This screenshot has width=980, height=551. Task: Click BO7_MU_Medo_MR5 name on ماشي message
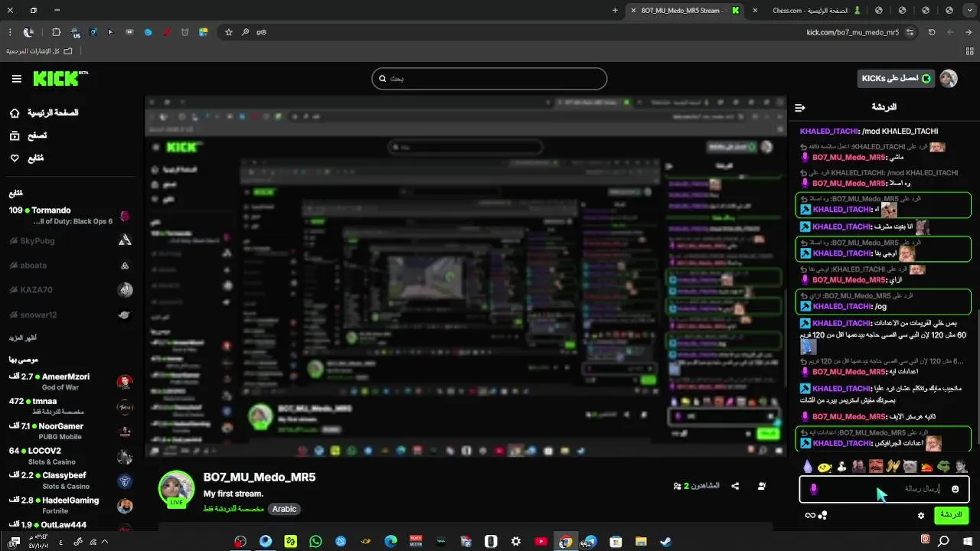point(848,158)
